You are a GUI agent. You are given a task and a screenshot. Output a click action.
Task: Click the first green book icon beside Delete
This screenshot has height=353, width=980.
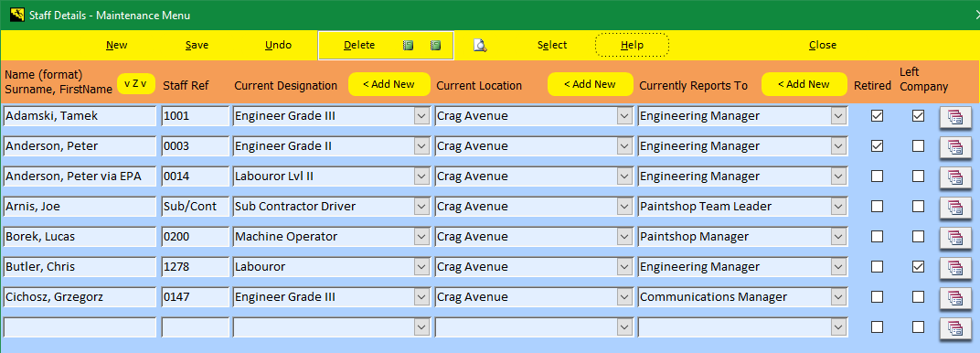tap(408, 46)
